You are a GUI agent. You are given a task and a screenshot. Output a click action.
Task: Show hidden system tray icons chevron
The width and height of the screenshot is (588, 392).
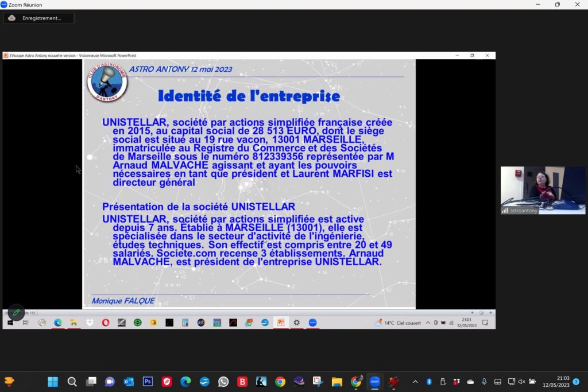[x=415, y=382]
